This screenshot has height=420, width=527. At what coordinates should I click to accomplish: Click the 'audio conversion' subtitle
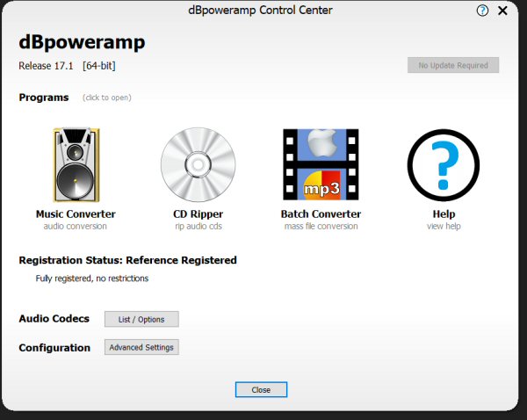pyautogui.click(x=75, y=226)
